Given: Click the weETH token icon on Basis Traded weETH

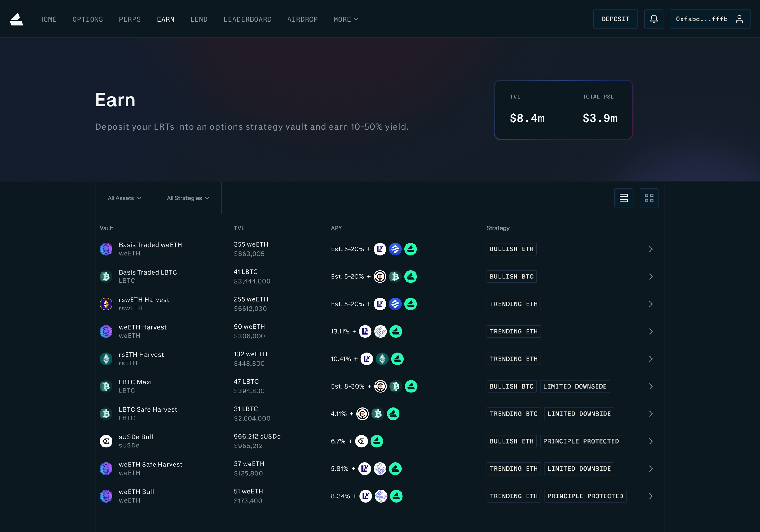Looking at the screenshot, I should pyautogui.click(x=106, y=249).
